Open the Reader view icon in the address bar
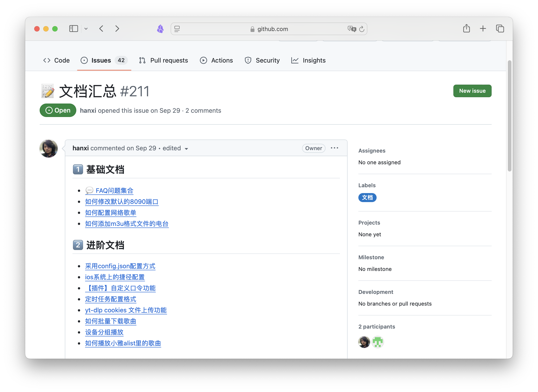This screenshot has height=392, width=538. click(x=177, y=29)
